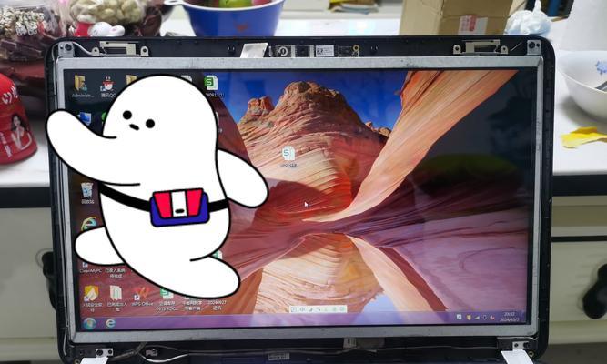Open the ClearMyPC shortcut label
This screenshot has height=364, width=607.
click(x=91, y=270)
